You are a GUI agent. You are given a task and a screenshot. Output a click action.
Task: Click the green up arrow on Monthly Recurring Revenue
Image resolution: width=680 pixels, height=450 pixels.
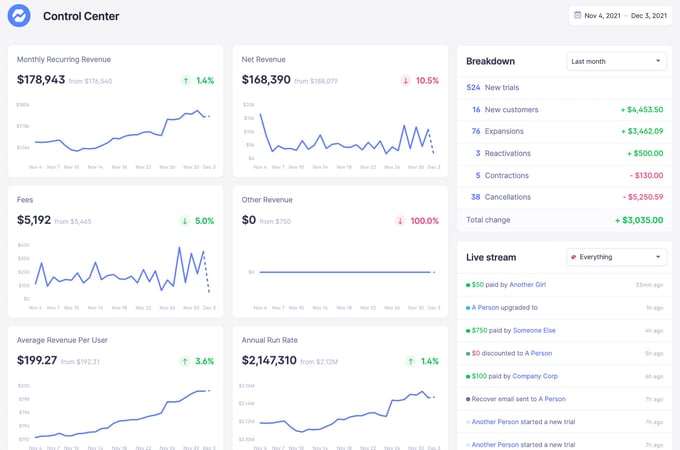[186, 80]
